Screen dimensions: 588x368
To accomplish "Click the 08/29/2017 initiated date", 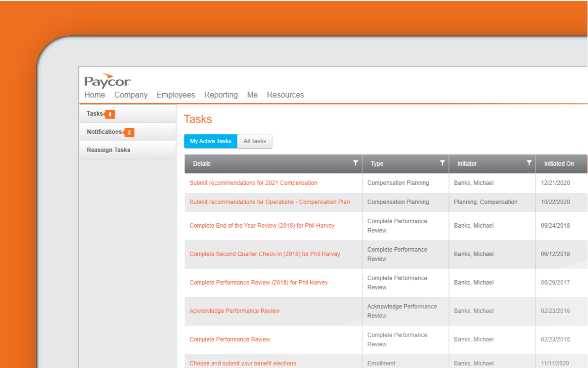I will point(555,282).
